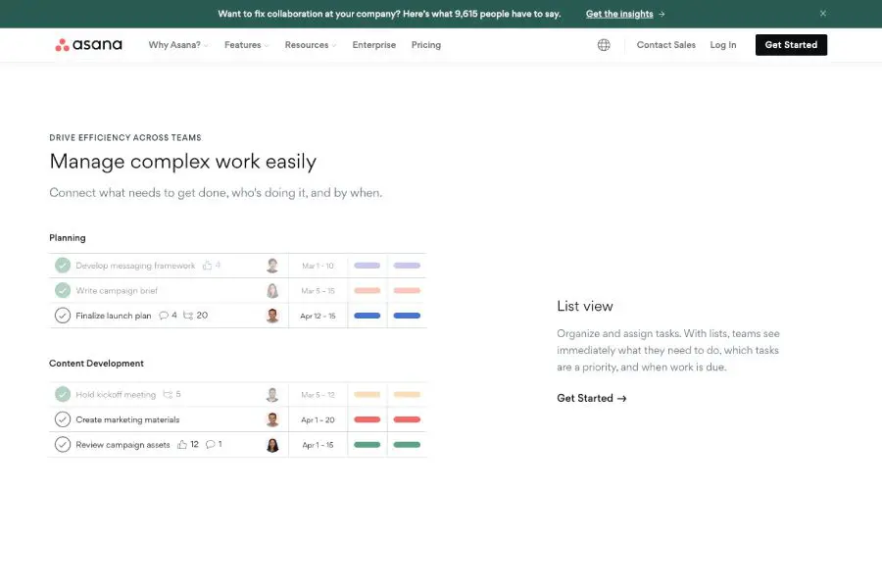Image resolution: width=882 pixels, height=588 pixels.
Task: Click thumbs-up icon on Develop messaging framework
Action: pyautogui.click(x=207, y=266)
